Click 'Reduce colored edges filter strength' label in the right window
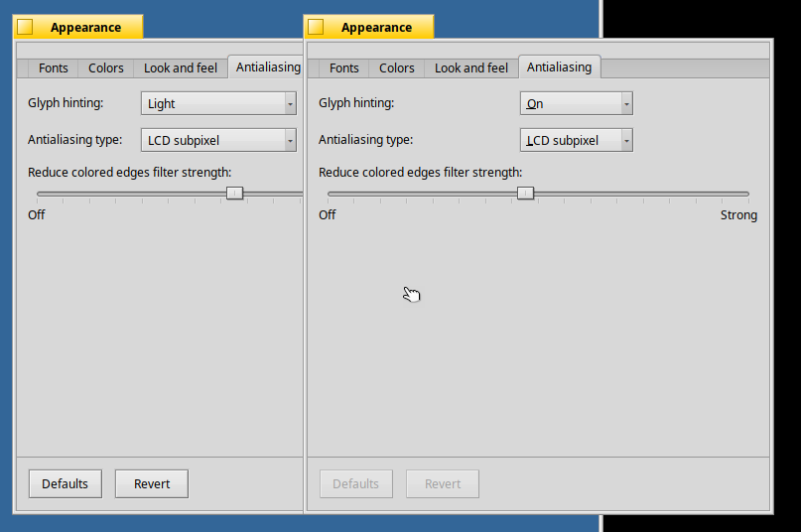The width and height of the screenshot is (801, 532). point(420,173)
